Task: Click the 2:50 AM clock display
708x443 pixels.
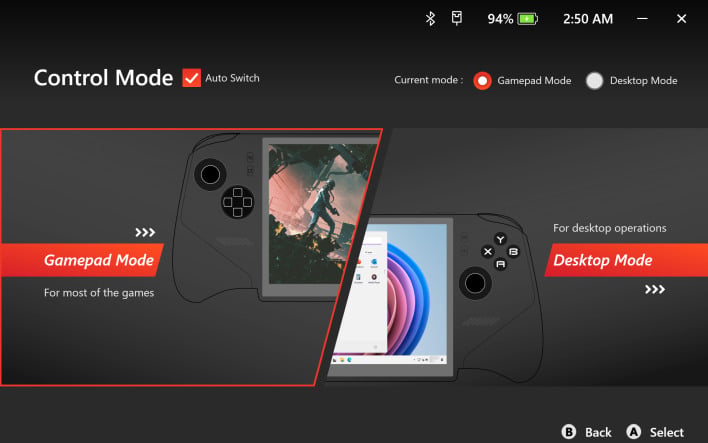Action: coord(588,19)
